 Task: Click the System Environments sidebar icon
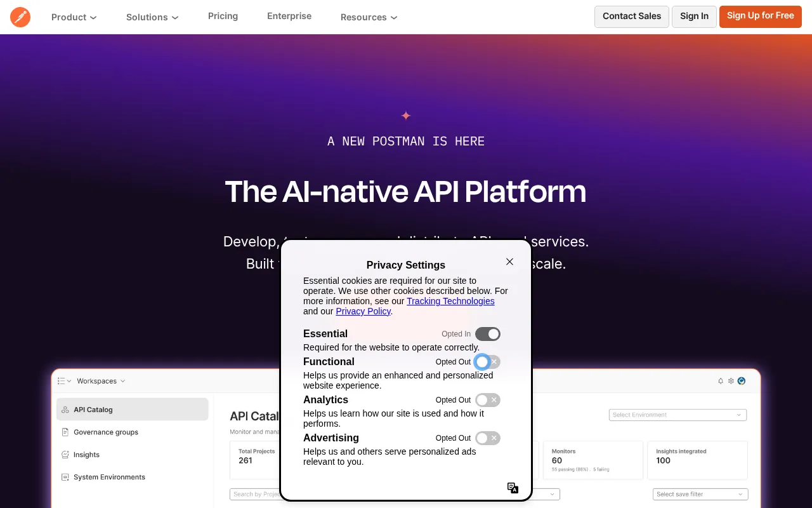tap(65, 477)
